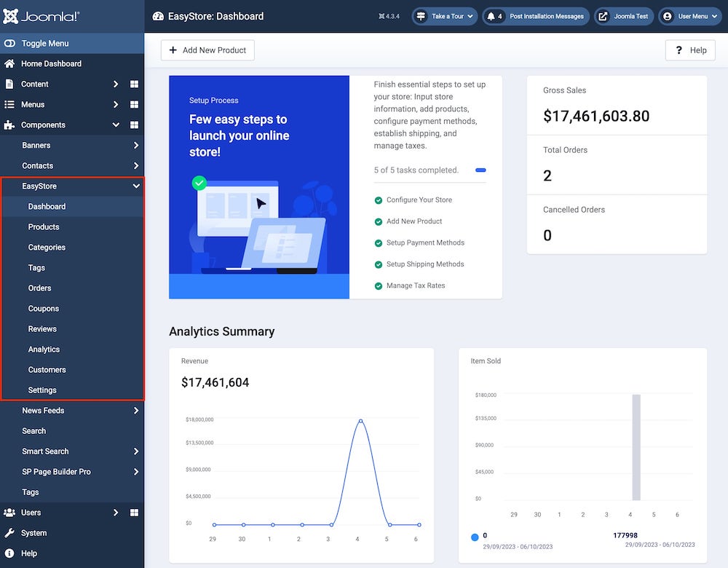
Task: Collapse the EasyStore submenu
Action: coord(136,186)
